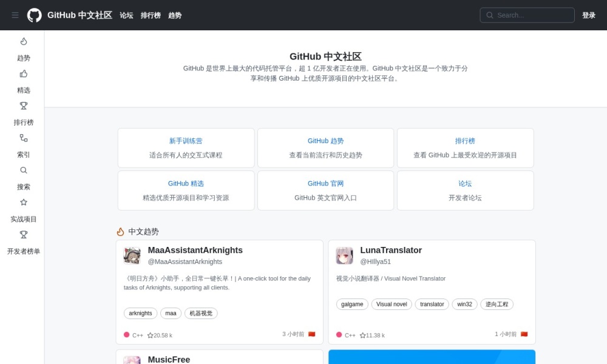This screenshot has height=364, width=607.
Task: Click the 登录 login button
Action: (589, 15)
